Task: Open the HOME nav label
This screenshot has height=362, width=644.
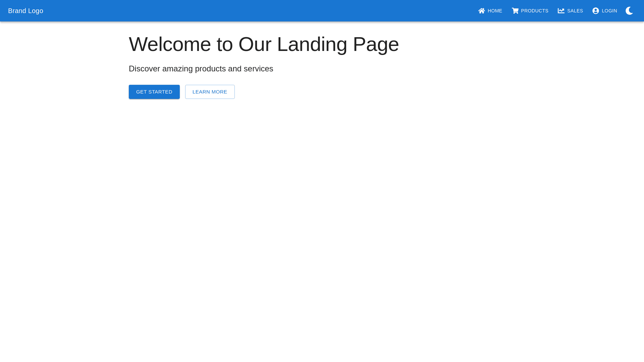Action: coord(495,11)
